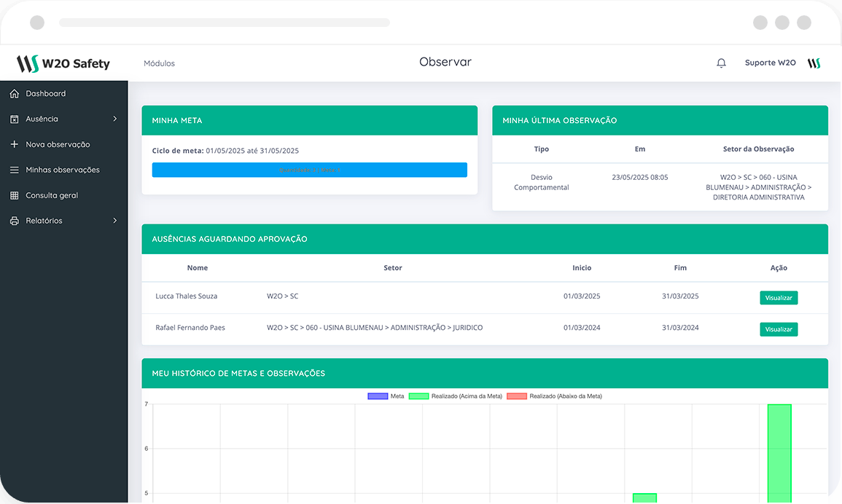842x504 pixels.
Task: Click the Consulta geral grid icon
Action: [x=15, y=196]
